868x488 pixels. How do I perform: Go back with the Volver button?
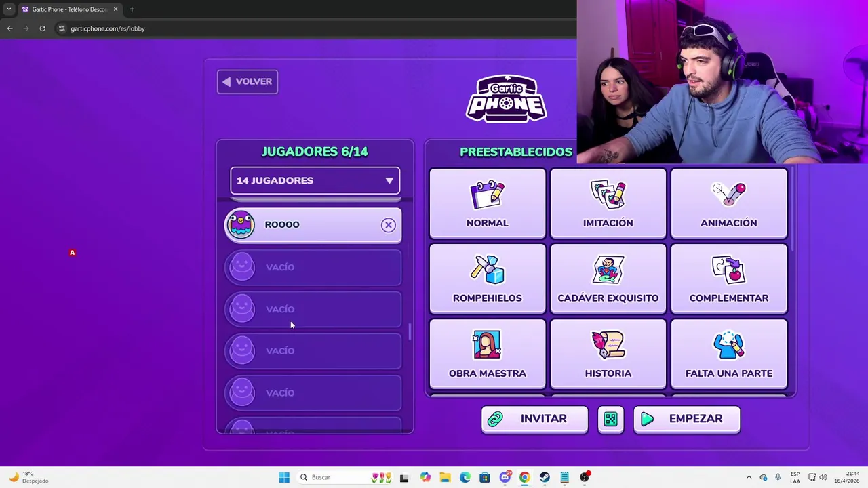click(247, 81)
